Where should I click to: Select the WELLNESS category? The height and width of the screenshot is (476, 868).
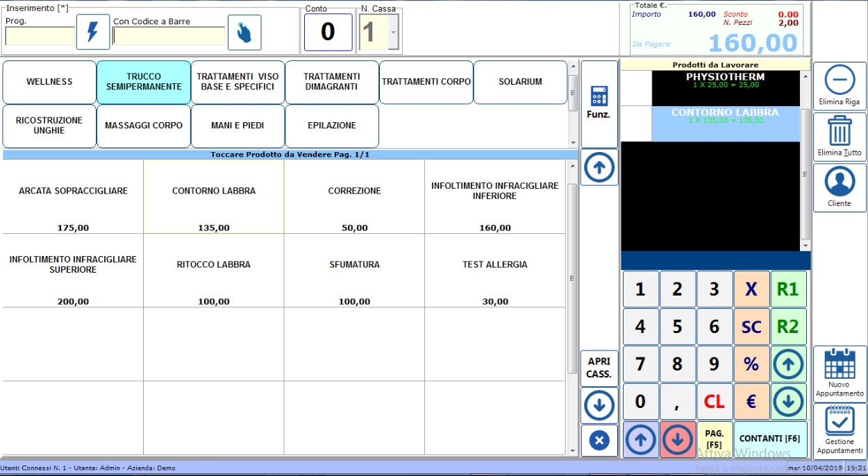49,82
